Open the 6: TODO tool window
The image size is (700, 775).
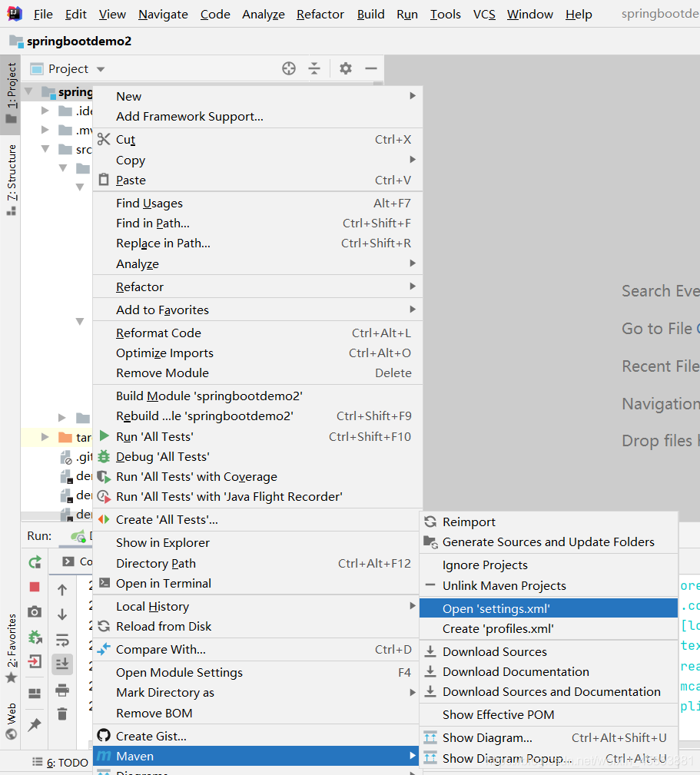coord(60,763)
